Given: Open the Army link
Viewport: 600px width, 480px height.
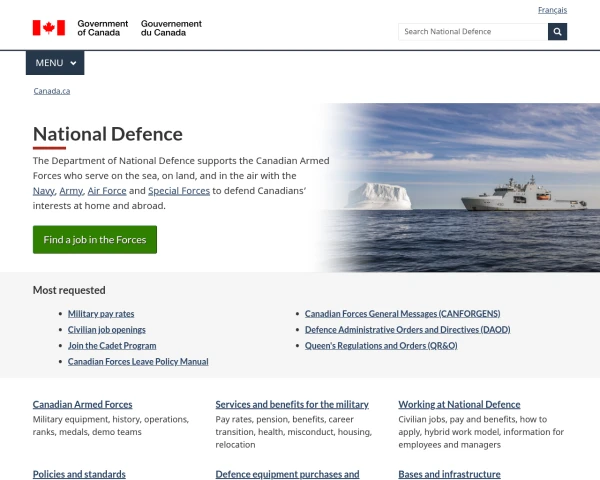Looking at the screenshot, I should point(71,191).
